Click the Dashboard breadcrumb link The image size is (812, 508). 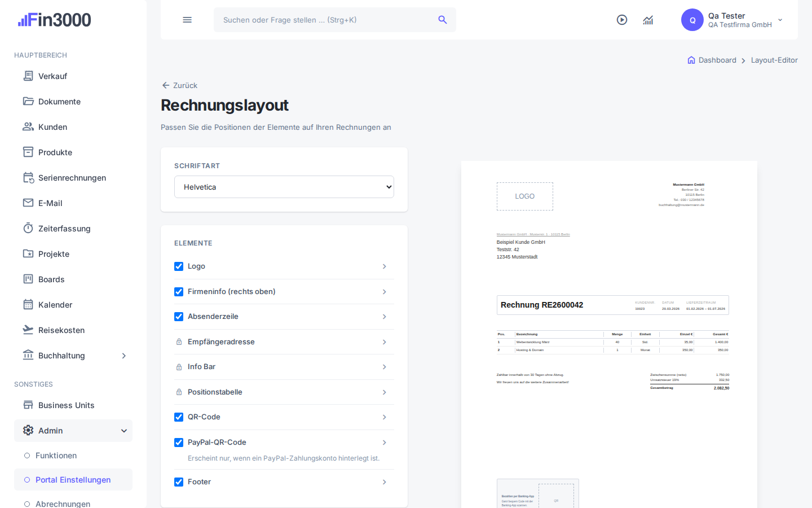pos(717,60)
